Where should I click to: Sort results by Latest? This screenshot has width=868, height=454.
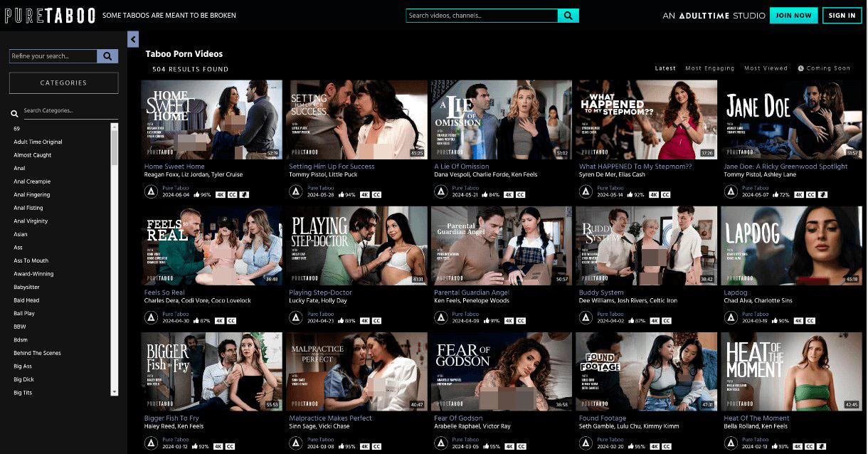[x=666, y=68]
